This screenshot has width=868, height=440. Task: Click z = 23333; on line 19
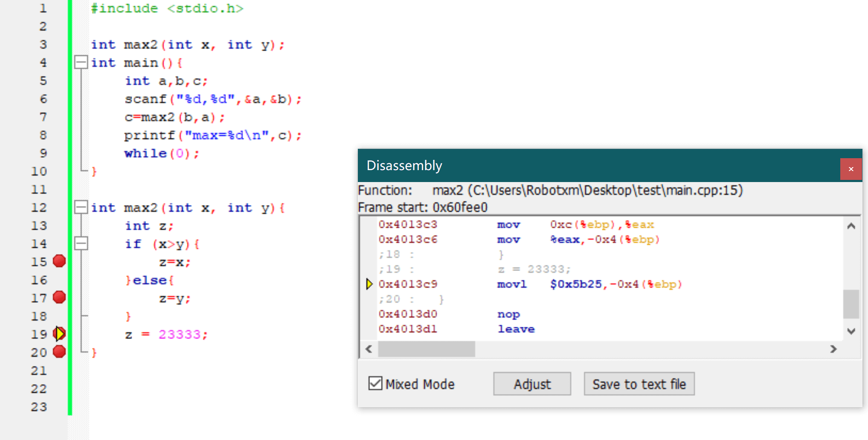point(166,334)
